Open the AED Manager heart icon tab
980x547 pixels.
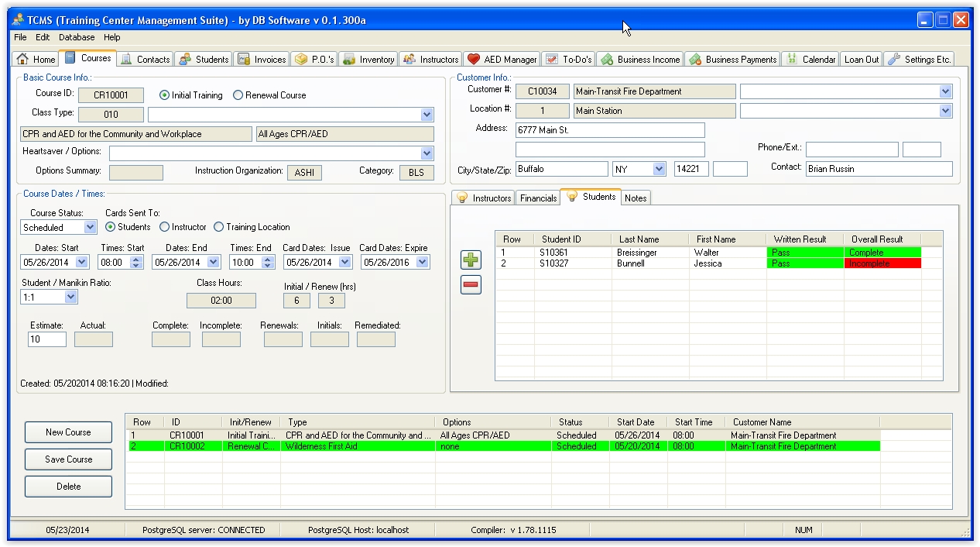(x=502, y=60)
